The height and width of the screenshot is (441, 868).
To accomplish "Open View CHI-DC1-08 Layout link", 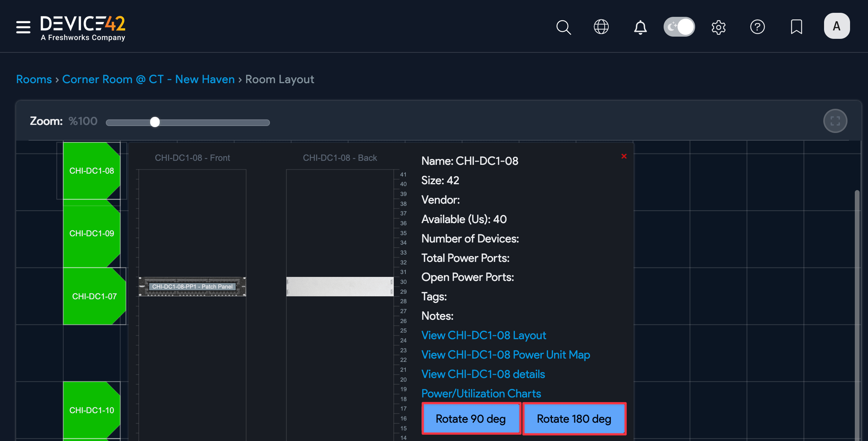I will (x=483, y=335).
